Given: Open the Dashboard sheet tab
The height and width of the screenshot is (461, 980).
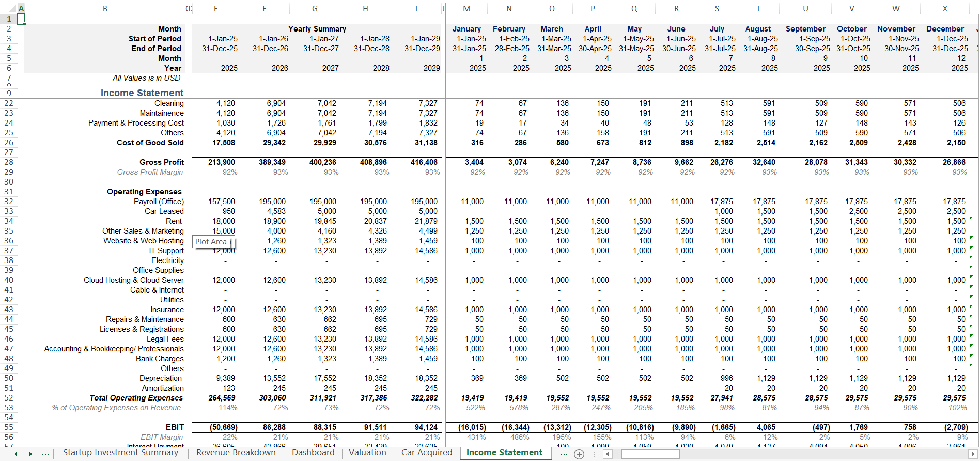Looking at the screenshot, I should (x=313, y=453).
